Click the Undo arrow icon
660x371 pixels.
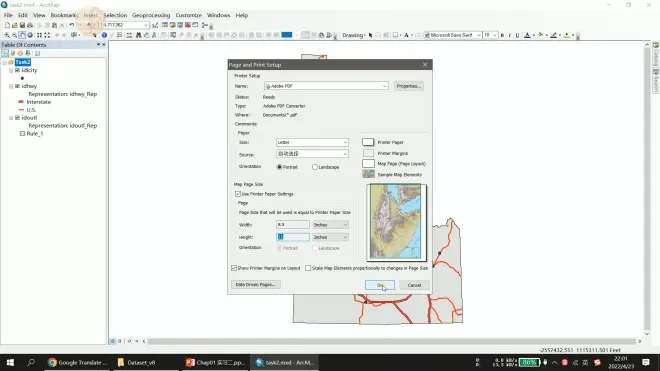click(72, 25)
